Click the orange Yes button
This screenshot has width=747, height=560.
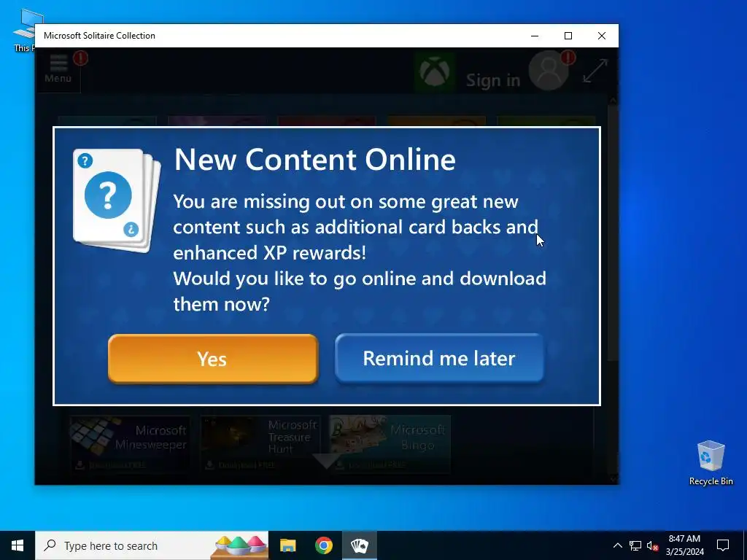(213, 359)
